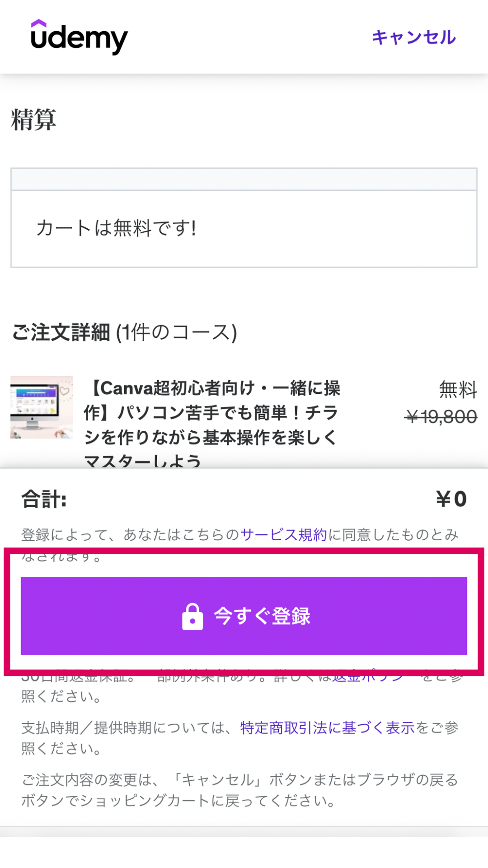
Task: Click the ¥0 total amount
Action: coord(451,499)
